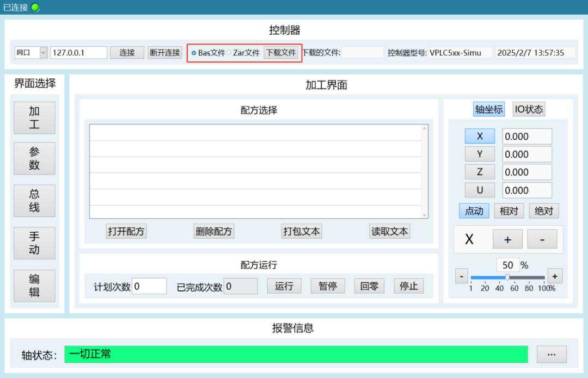
Task: Click the 已完成次数 count field
Action: pyautogui.click(x=241, y=286)
